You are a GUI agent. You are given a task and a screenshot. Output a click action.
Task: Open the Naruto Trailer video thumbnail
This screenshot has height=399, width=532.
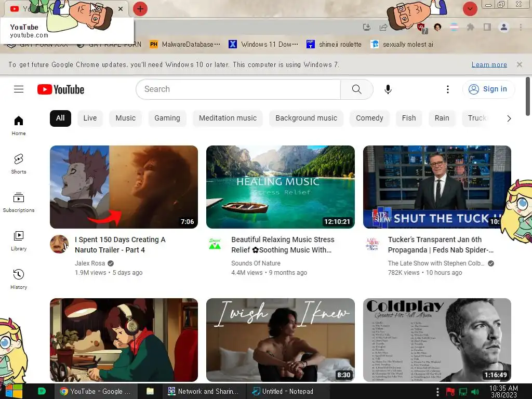(124, 187)
